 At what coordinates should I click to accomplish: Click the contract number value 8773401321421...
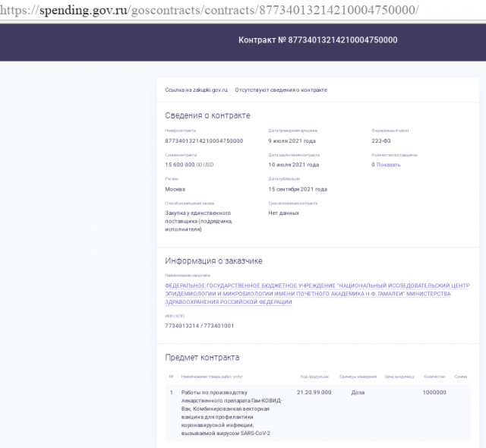(204, 140)
